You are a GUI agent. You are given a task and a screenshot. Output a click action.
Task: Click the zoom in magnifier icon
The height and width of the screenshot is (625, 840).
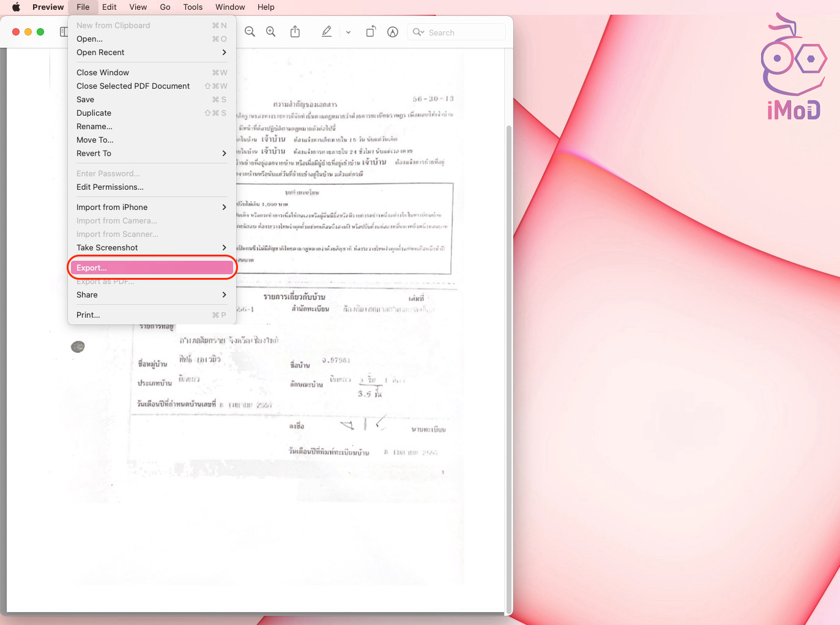(270, 32)
